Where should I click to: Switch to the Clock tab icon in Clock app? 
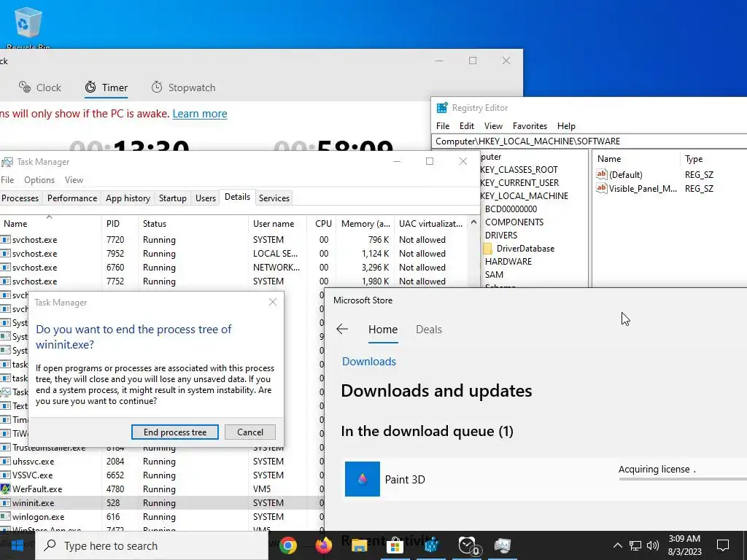pyautogui.click(x=25, y=87)
